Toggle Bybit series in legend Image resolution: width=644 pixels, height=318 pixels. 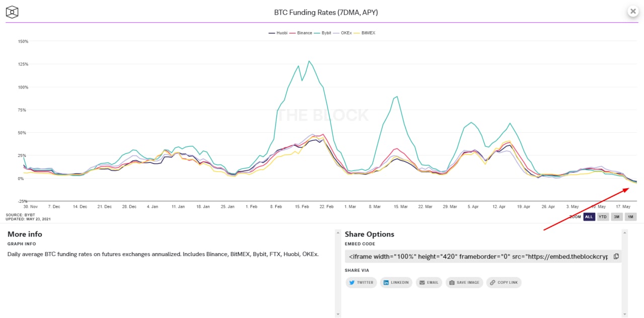point(323,33)
